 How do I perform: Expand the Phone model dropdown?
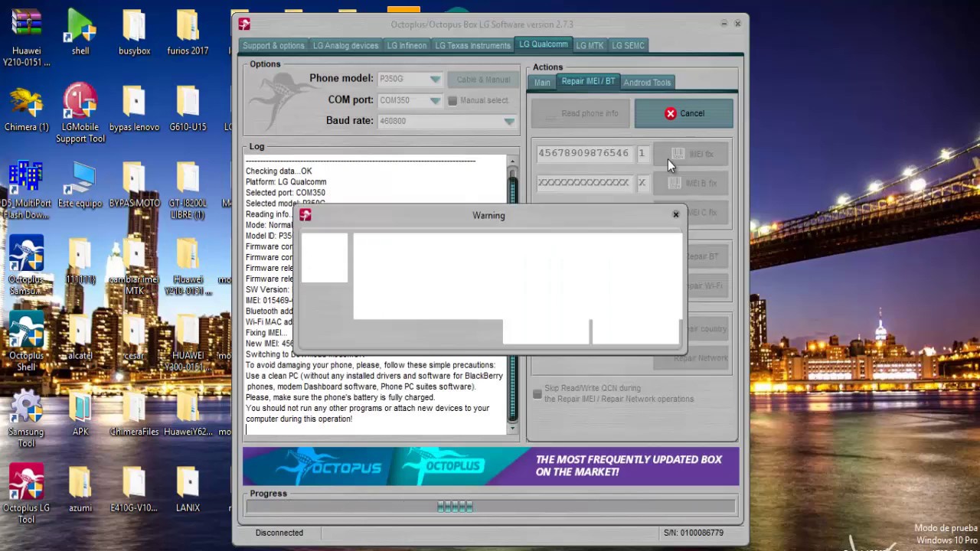click(x=435, y=79)
